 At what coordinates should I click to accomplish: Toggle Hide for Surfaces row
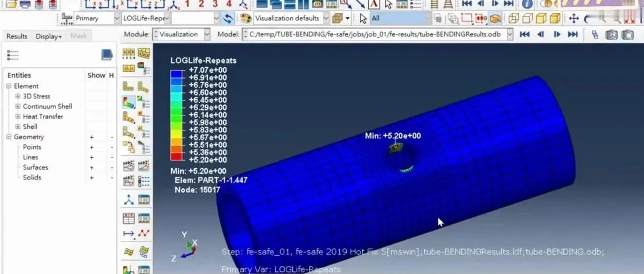tap(112, 167)
